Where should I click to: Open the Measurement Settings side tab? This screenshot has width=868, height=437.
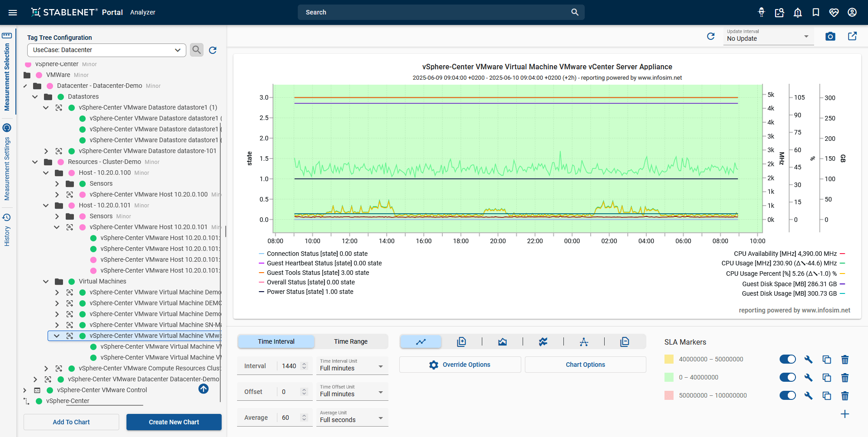coord(7,162)
